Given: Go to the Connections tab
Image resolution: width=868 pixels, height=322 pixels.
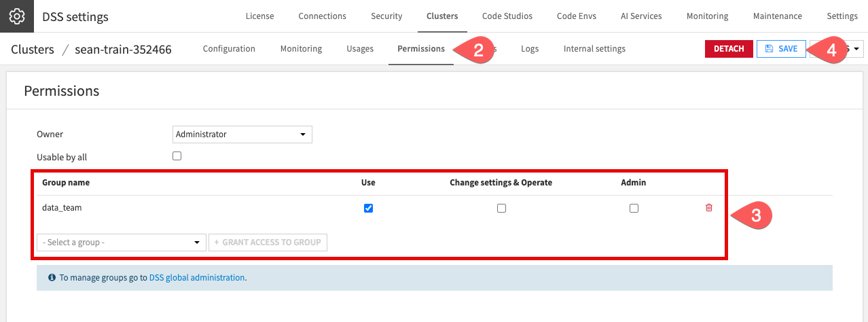Looking at the screenshot, I should coord(322,16).
